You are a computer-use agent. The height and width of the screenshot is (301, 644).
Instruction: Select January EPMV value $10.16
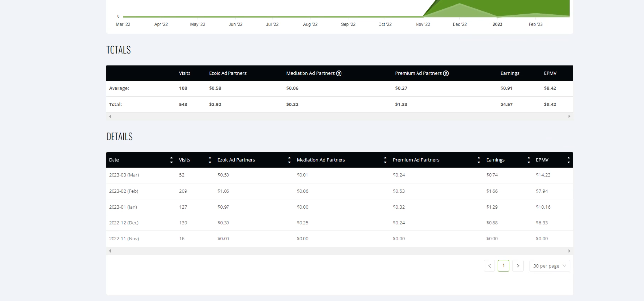543,207
